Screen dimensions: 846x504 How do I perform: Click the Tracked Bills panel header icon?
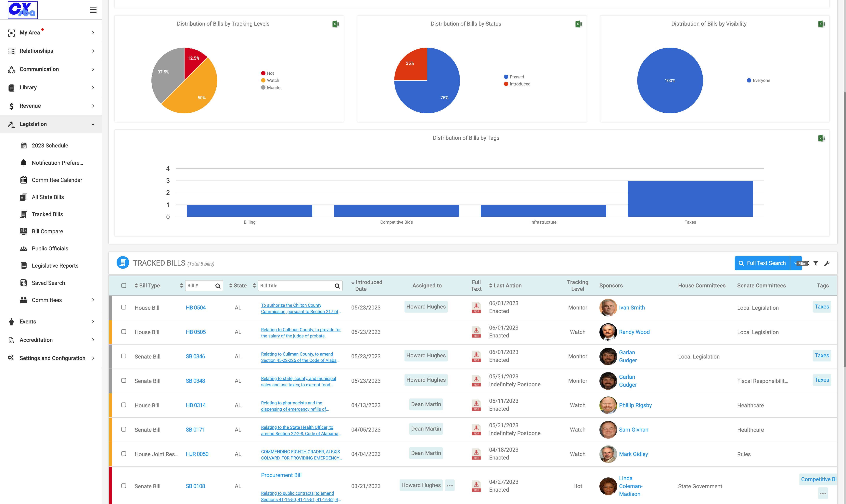click(x=123, y=262)
